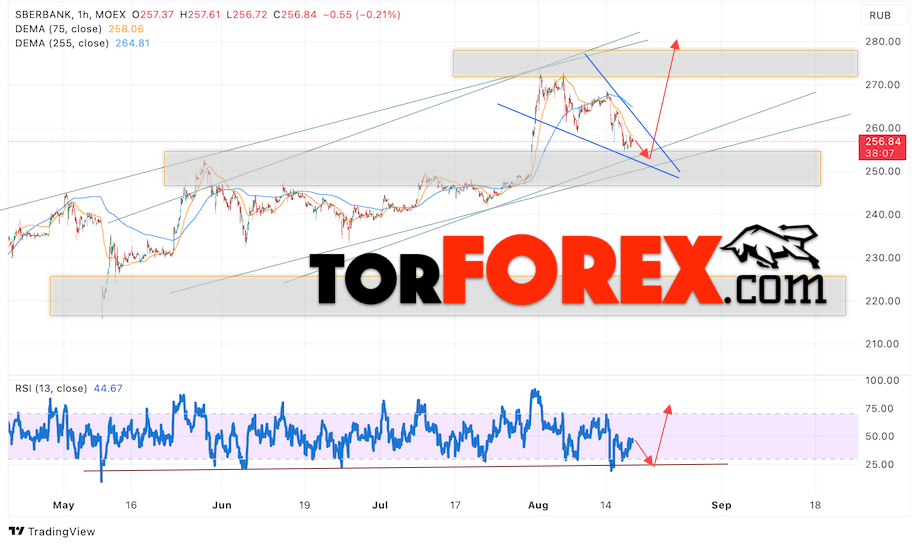
Task: Click the 280.00 price axis label
Action: (x=883, y=42)
